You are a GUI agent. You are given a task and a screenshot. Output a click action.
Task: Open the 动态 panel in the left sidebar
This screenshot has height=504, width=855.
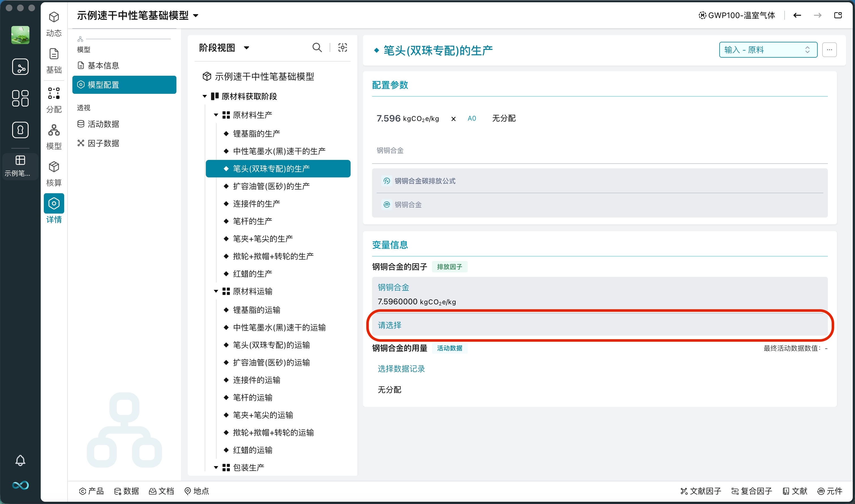tap(54, 24)
